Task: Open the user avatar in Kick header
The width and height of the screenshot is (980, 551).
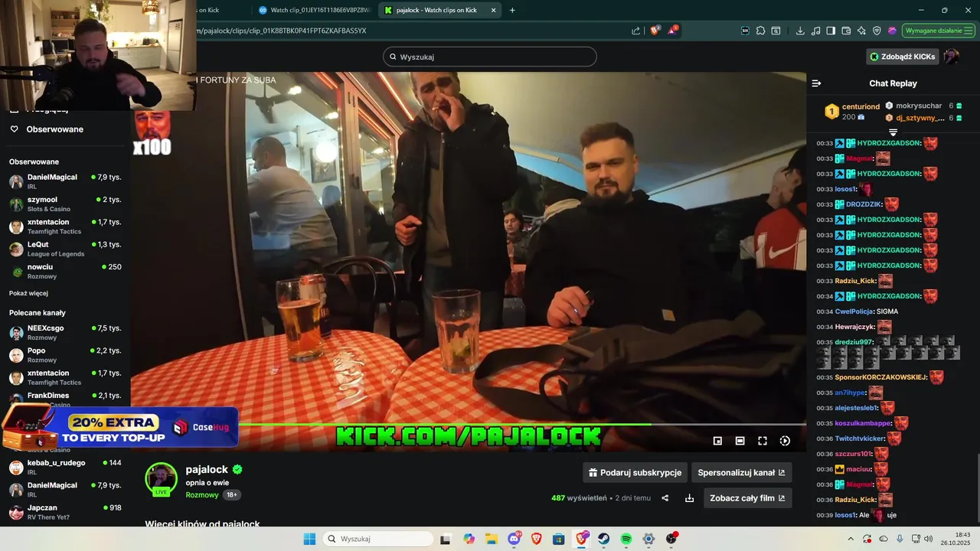Action: tap(951, 57)
